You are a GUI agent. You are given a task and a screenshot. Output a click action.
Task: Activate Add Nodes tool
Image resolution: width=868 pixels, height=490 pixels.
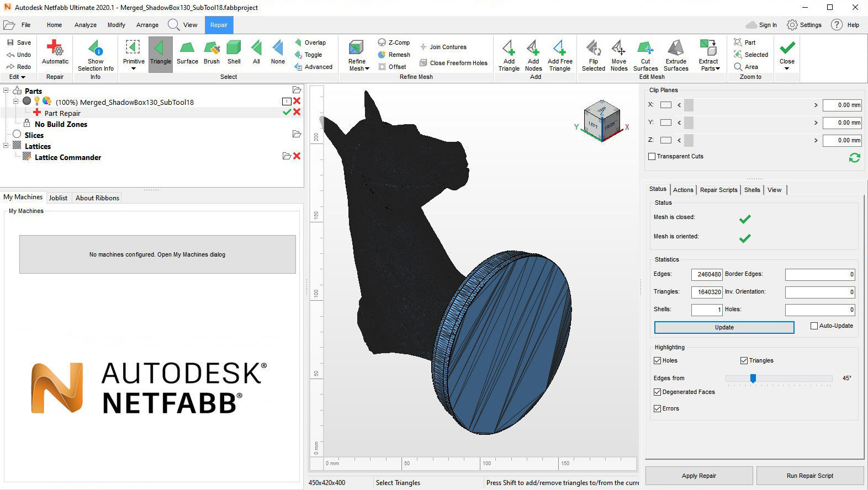(x=533, y=55)
